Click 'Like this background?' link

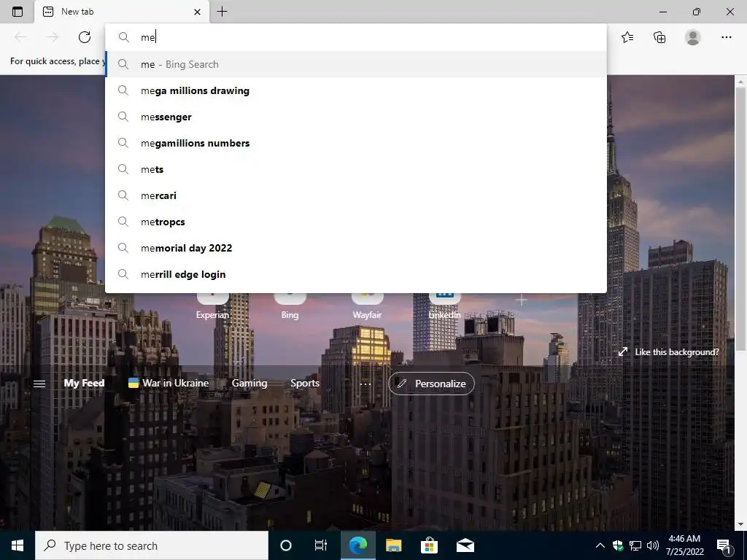[668, 352]
